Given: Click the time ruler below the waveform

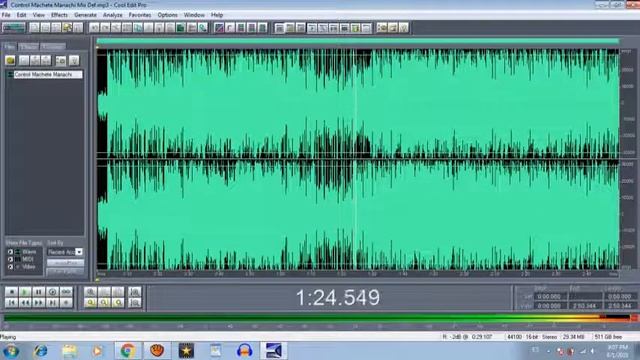Looking at the screenshot, I should tap(358, 274).
